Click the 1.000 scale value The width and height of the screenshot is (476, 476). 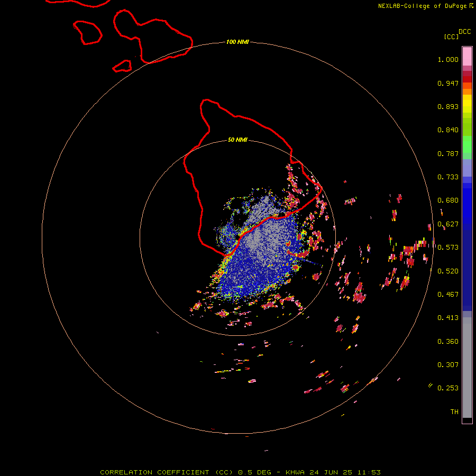point(448,59)
